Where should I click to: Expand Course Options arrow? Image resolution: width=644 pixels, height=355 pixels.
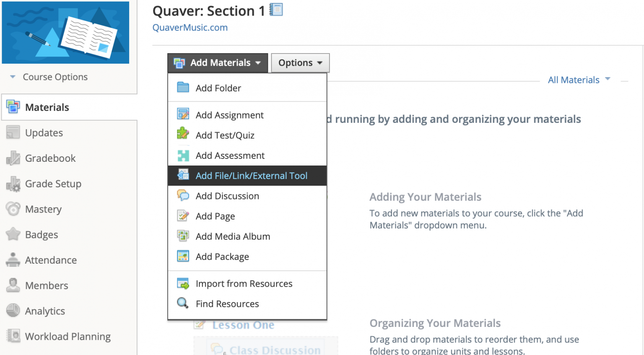[13, 77]
